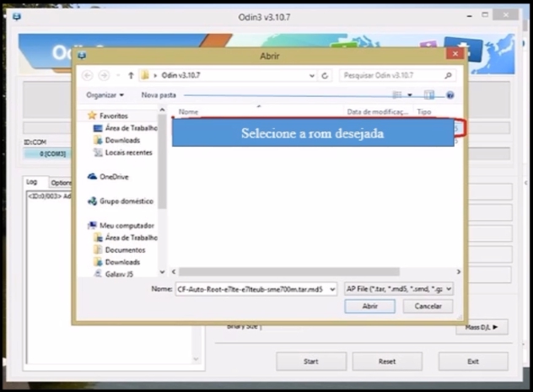
Task: Sort files by Nome column
Action: pyautogui.click(x=188, y=112)
